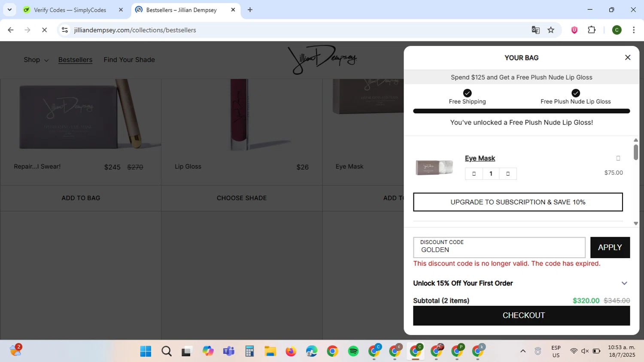Click the bag reward progress bar

tap(521, 111)
